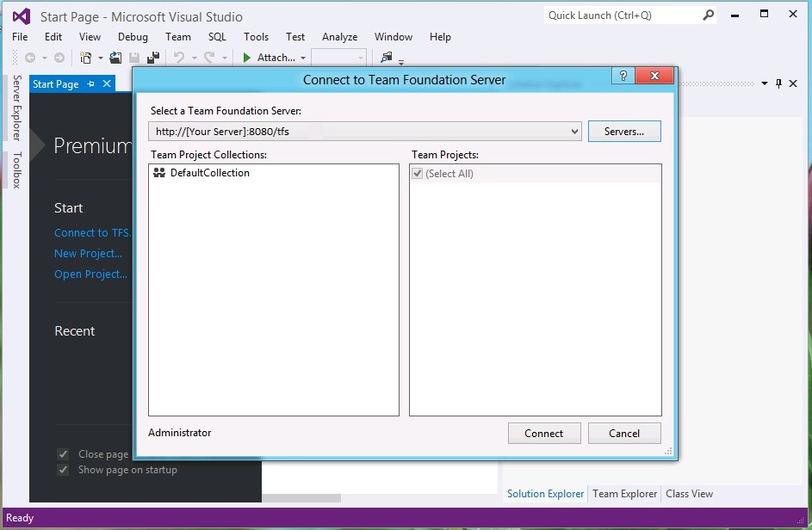This screenshot has height=530, width=812.
Task: Click the Connect button
Action: click(544, 434)
